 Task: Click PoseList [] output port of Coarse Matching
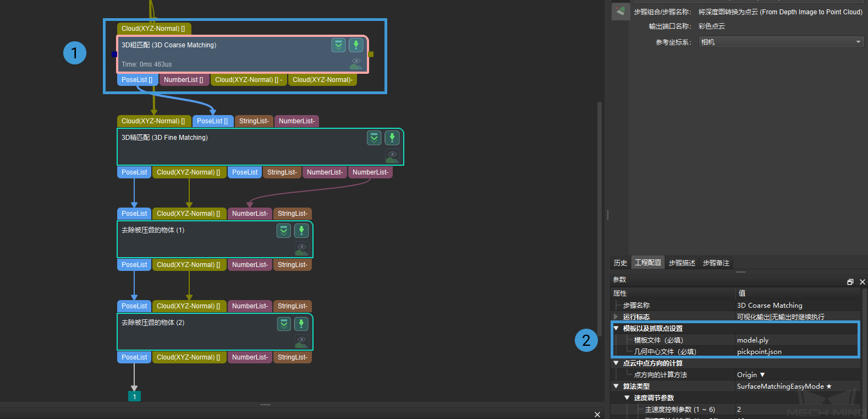pyautogui.click(x=138, y=80)
